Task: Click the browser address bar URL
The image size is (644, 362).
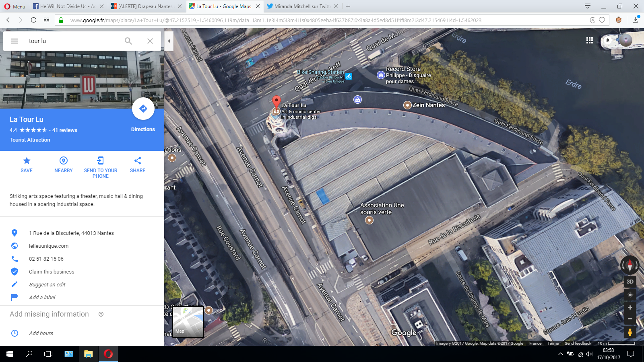Action: coord(276,21)
